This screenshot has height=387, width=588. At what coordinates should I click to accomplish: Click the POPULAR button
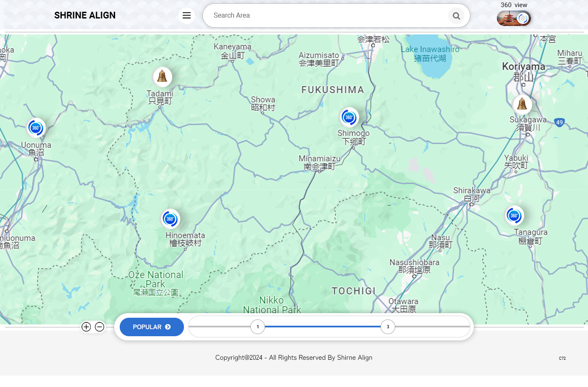pos(152,327)
